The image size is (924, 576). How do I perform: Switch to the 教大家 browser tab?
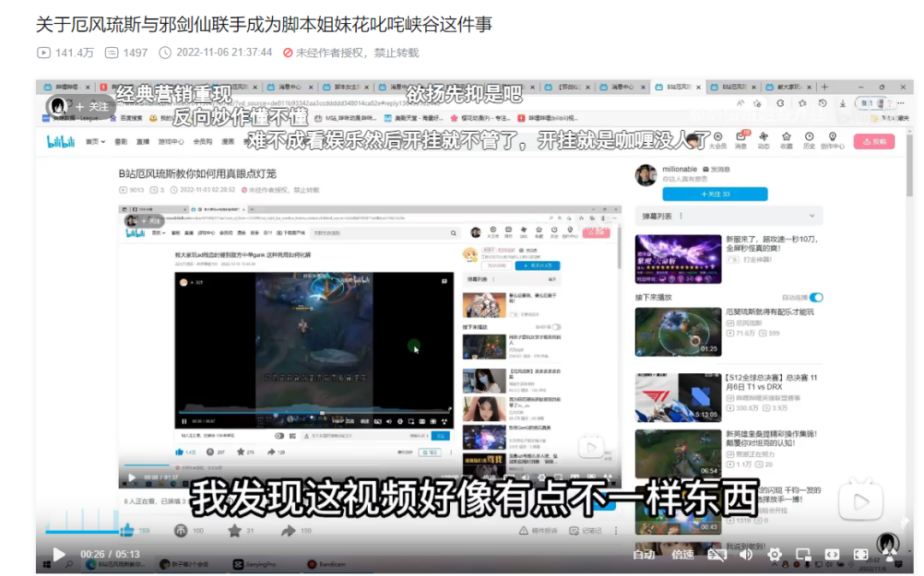click(788, 86)
